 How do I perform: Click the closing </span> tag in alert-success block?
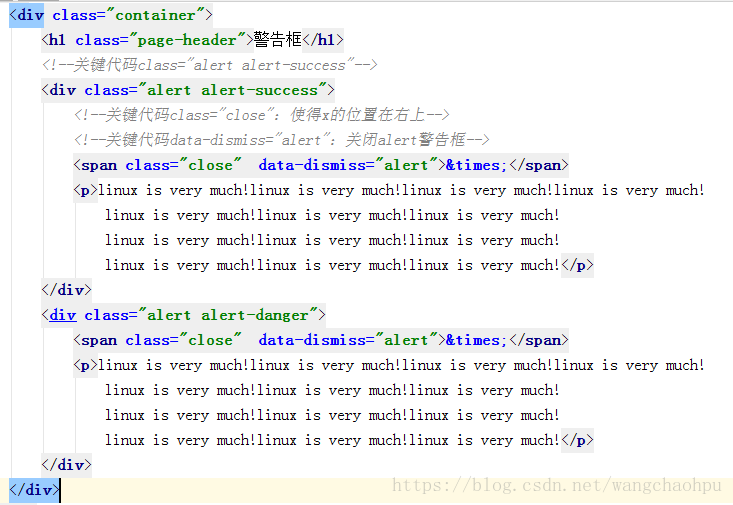[x=539, y=165]
